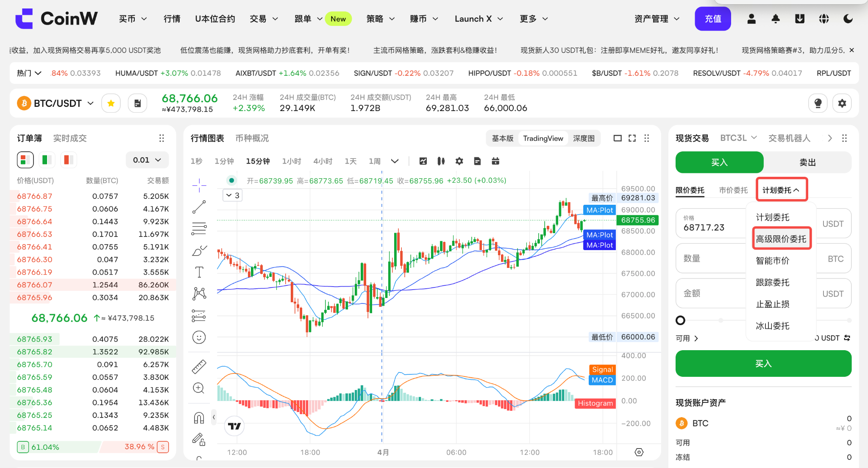868x468 pixels.
Task: Switch to the 实时成交 tab
Action: pyautogui.click(x=70, y=138)
